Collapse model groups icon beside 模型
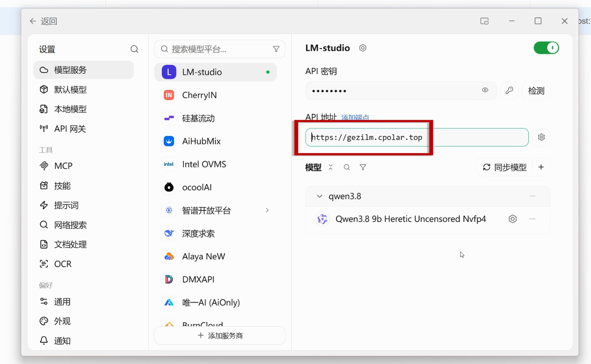 (x=331, y=167)
